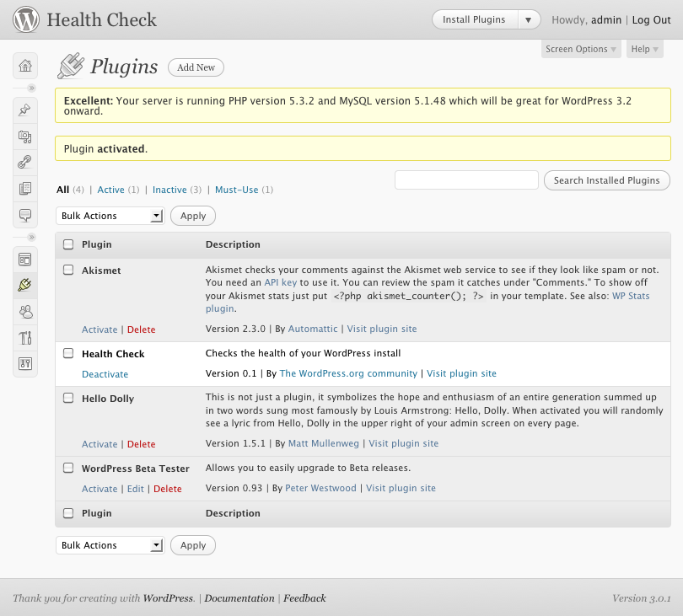683x616 pixels.
Task: Visit plugin site for Akismet
Action: pyautogui.click(x=382, y=329)
